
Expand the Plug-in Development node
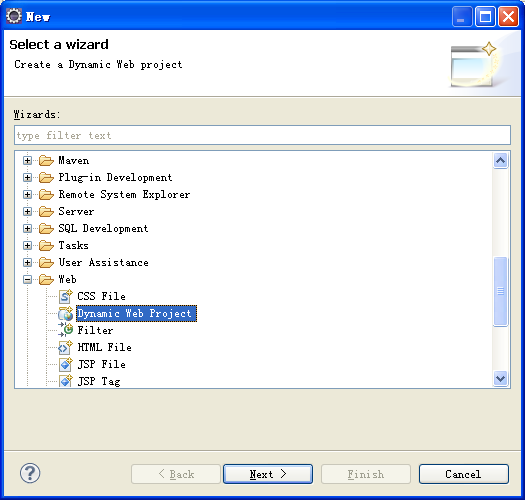click(x=27, y=177)
